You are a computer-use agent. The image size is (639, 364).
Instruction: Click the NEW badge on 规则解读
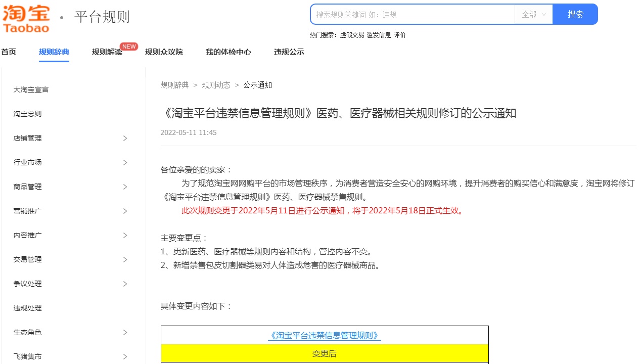click(x=129, y=47)
